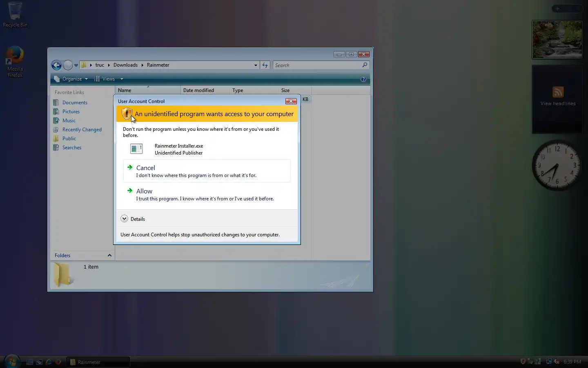Launch Internet Explorer from Quick Launch

(49, 362)
